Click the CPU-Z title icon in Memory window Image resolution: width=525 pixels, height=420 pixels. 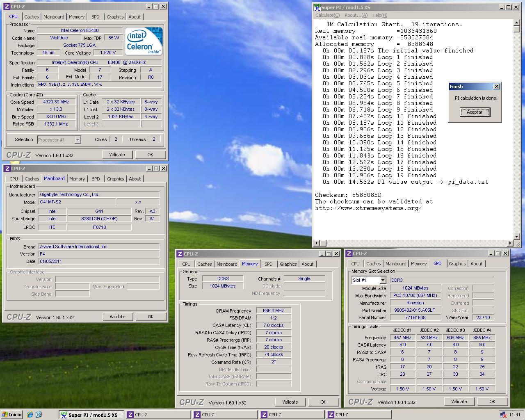click(180, 254)
